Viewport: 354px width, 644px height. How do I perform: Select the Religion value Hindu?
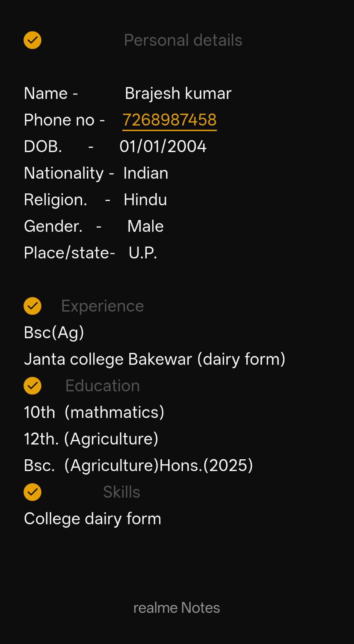(x=145, y=200)
